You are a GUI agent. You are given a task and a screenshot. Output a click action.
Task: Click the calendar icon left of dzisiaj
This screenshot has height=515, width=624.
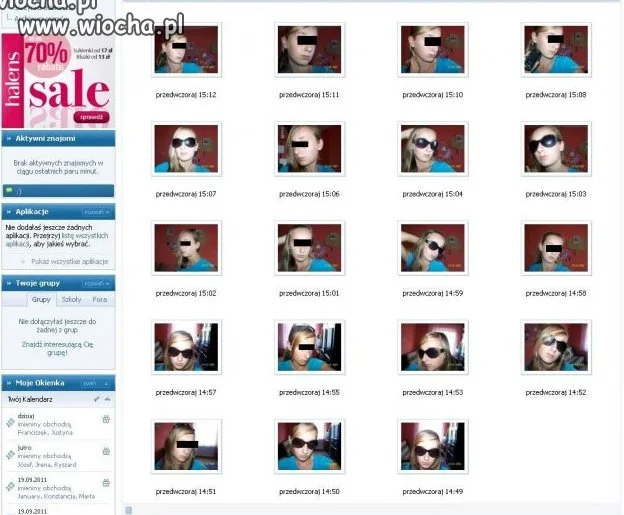[x=10, y=423]
